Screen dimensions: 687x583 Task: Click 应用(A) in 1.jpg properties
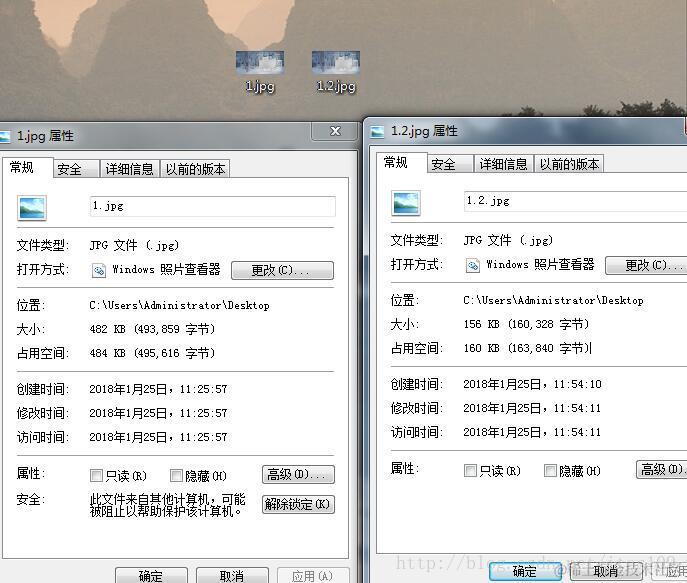click(313, 576)
